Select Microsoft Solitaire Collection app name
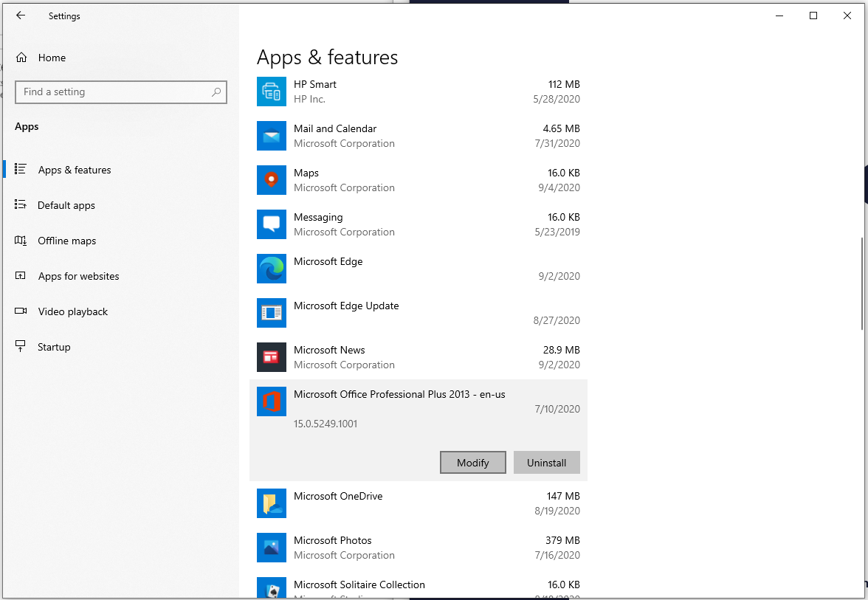Screen dimensions: 868x600 [359, 585]
